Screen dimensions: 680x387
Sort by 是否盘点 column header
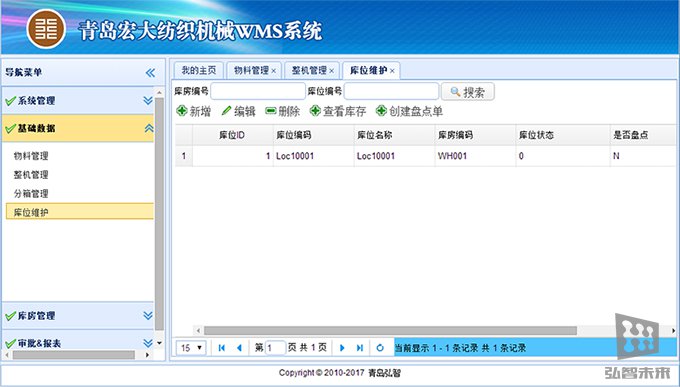point(643,135)
